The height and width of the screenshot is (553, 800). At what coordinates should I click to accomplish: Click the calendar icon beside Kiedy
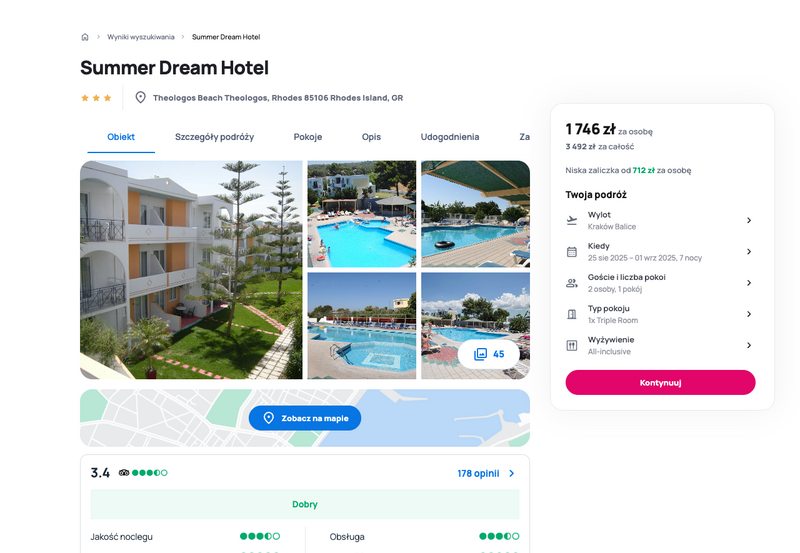coord(572,252)
